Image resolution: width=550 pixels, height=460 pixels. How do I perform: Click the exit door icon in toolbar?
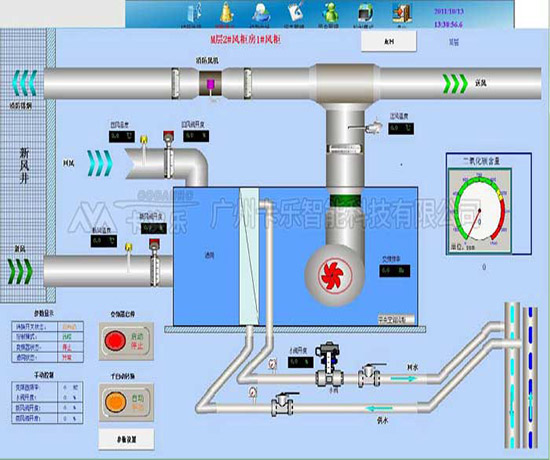point(402,13)
